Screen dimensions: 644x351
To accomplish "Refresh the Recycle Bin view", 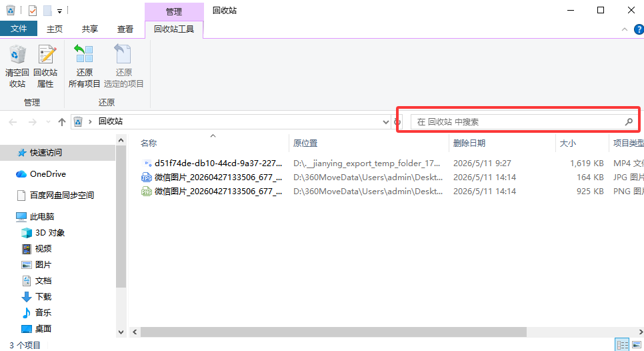I will point(397,121).
